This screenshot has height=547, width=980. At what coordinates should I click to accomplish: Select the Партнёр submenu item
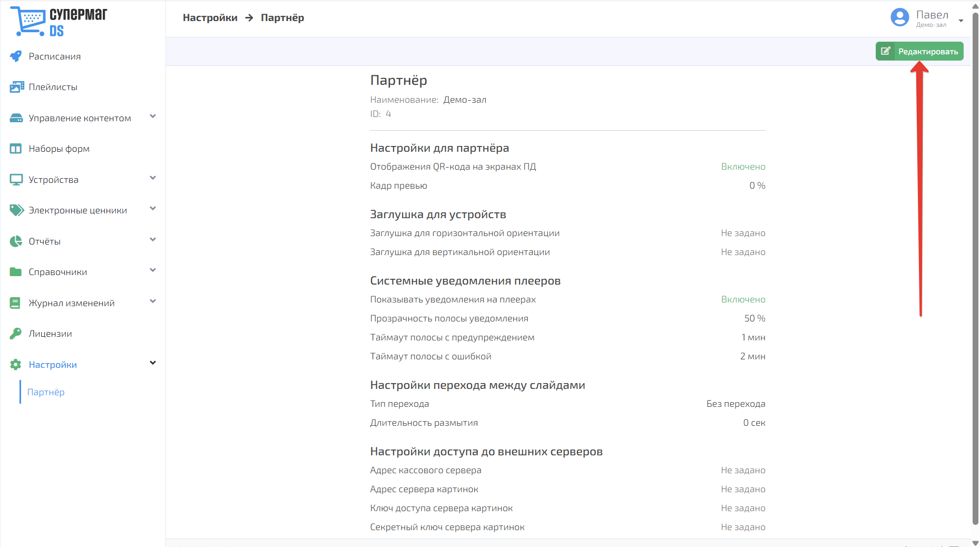click(x=46, y=392)
